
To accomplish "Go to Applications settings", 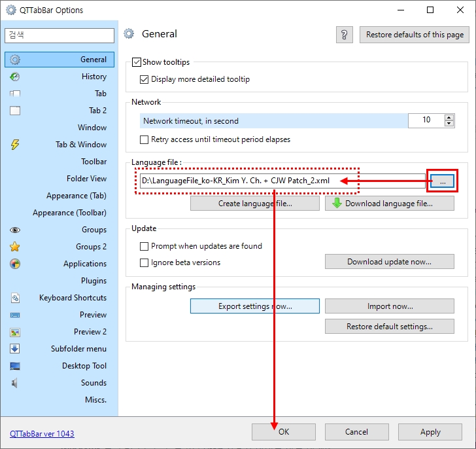I will coord(59,264).
